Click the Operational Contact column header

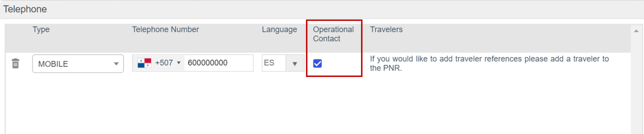click(x=333, y=34)
